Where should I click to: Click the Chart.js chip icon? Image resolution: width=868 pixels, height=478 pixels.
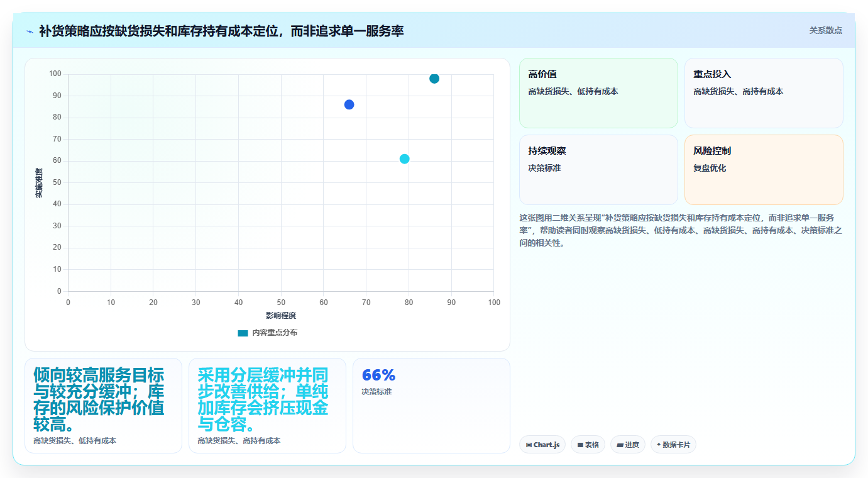pos(529,445)
